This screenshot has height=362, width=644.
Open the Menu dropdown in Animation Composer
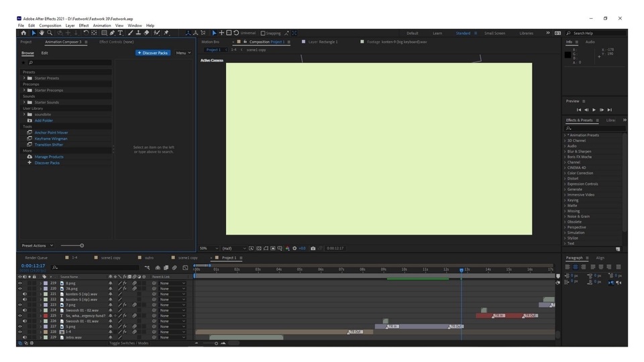click(183, 53)
